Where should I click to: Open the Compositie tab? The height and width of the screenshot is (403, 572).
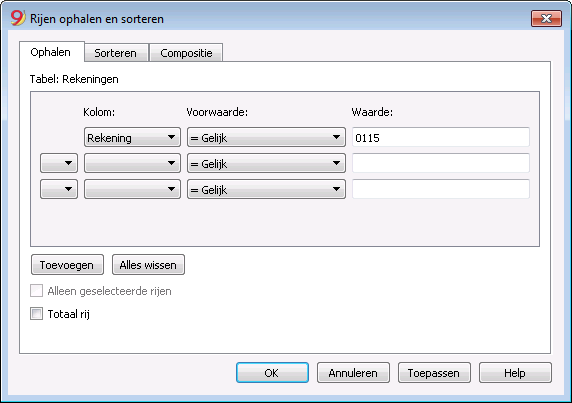point(186,53)
